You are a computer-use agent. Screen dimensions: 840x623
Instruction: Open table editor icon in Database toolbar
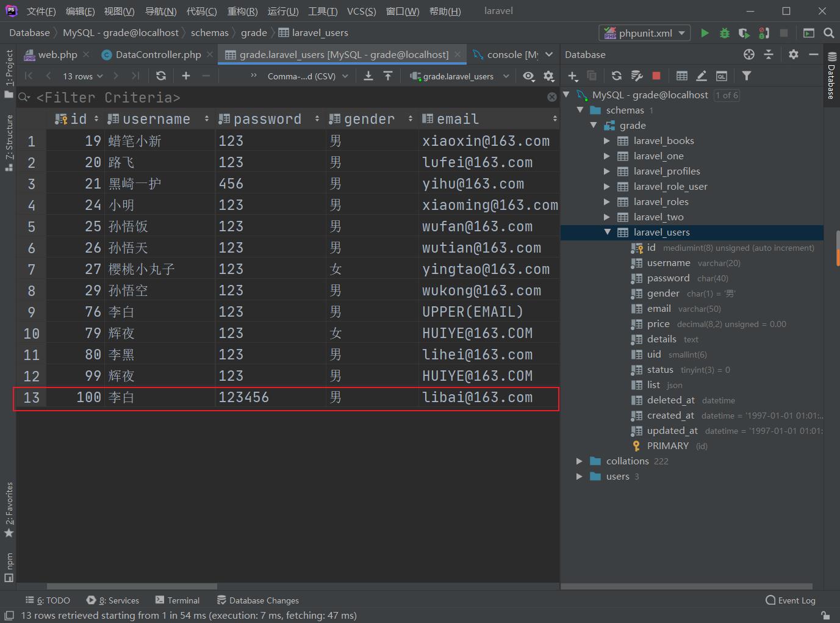tap(682, 76)
